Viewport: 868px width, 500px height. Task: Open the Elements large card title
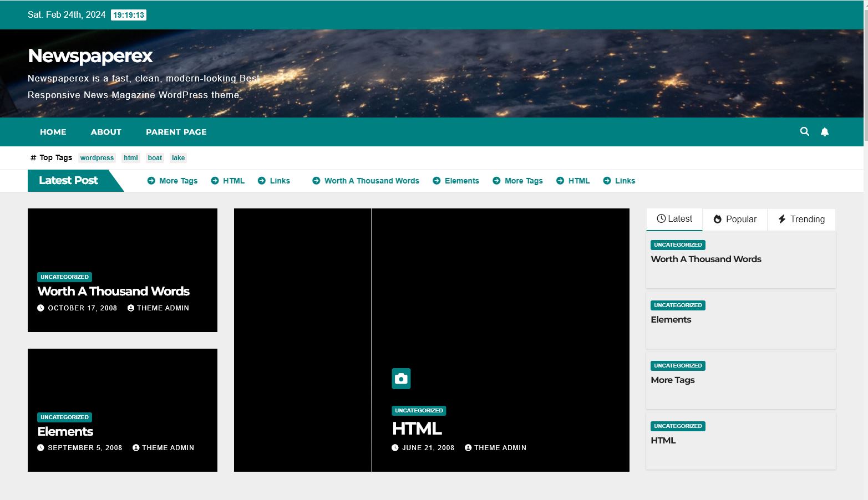[x=65, y=431]
